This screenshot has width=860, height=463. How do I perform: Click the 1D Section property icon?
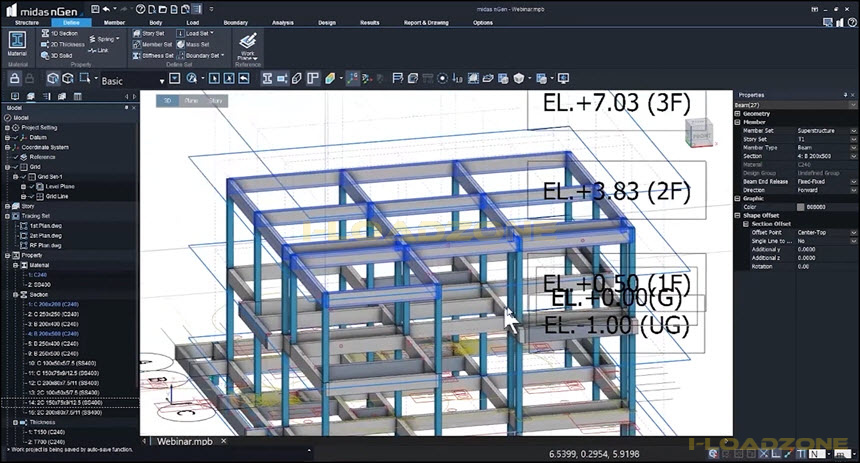pos(46,33)
